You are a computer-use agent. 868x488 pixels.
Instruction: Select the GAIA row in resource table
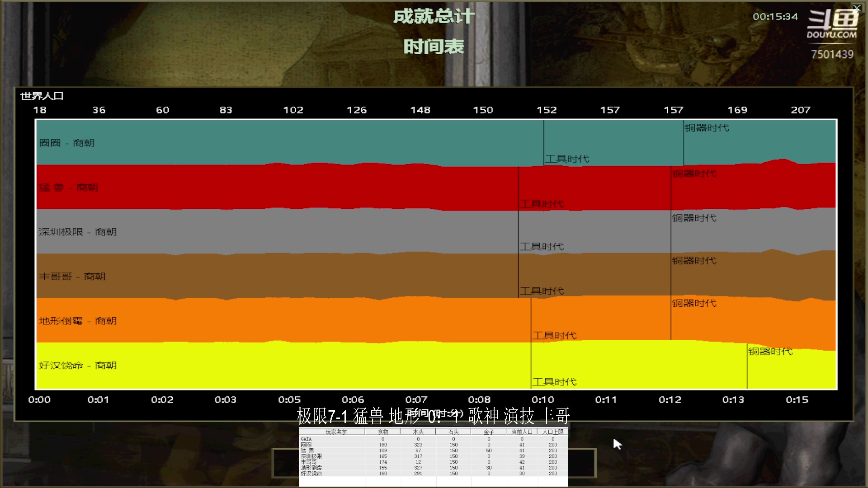[434, 439]
